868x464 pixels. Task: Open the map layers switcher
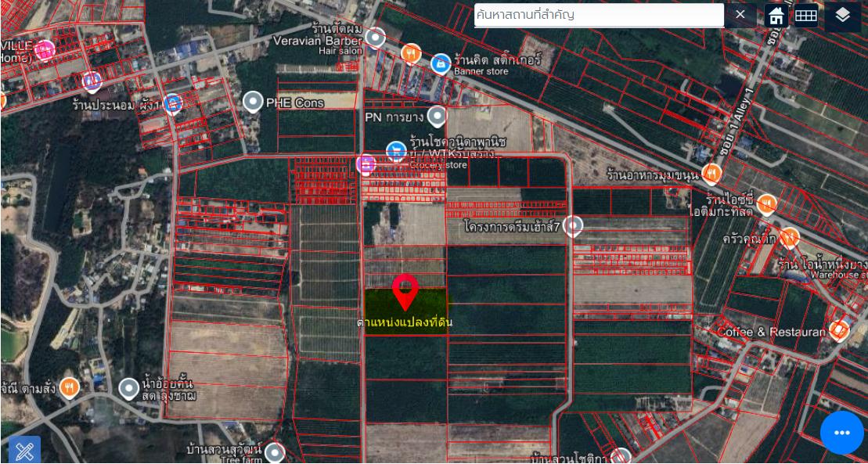tap(842, 16)
